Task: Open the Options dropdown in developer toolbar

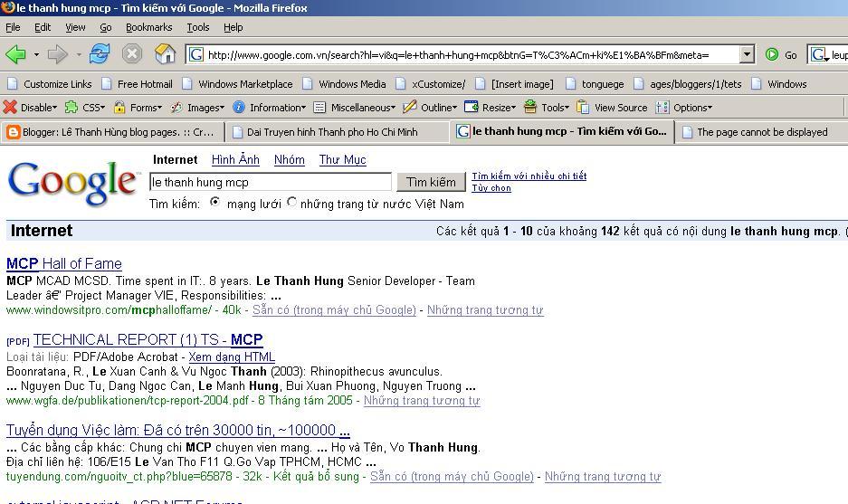Action: (x=683, y=108)
